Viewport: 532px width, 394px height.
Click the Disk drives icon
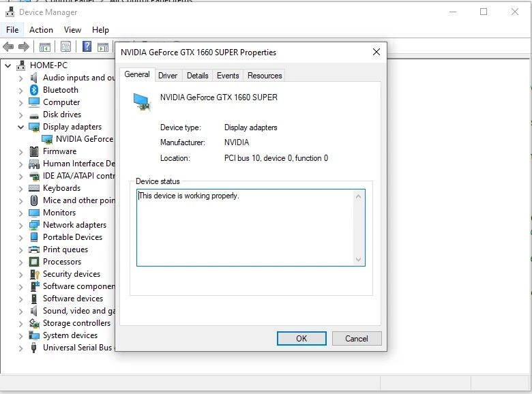pos(34,116)
